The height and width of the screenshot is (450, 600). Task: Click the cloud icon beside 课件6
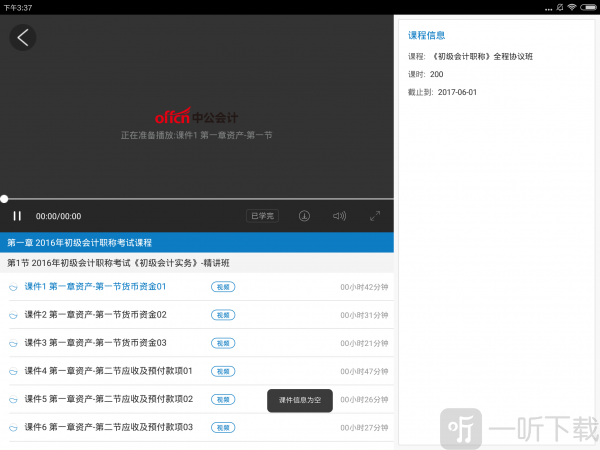14,428
